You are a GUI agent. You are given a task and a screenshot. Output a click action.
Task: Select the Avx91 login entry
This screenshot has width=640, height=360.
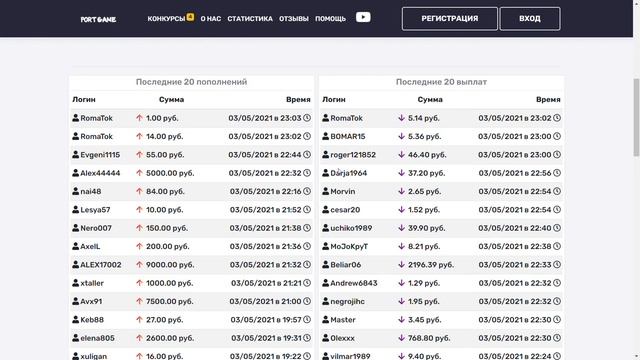(91, 302)
